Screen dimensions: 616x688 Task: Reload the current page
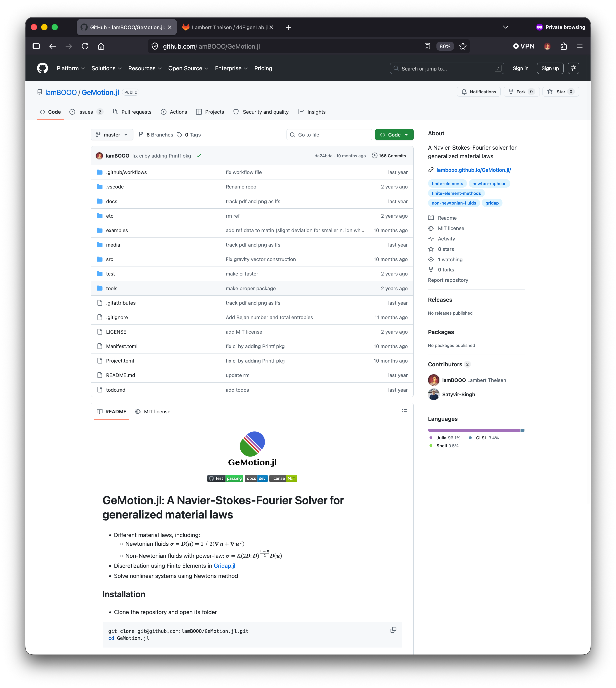[x=85, y=46]
